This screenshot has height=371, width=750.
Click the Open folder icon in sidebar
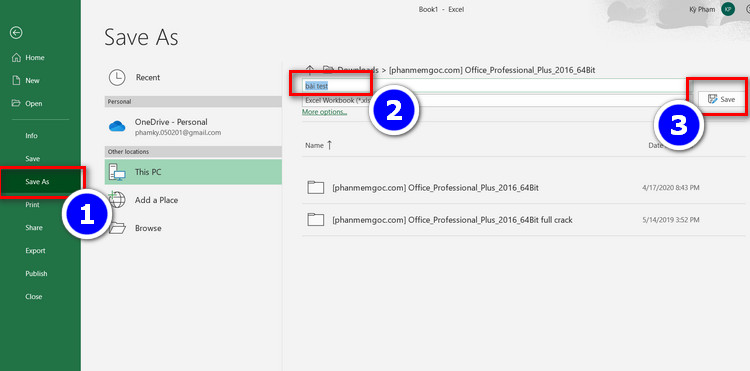16,103
